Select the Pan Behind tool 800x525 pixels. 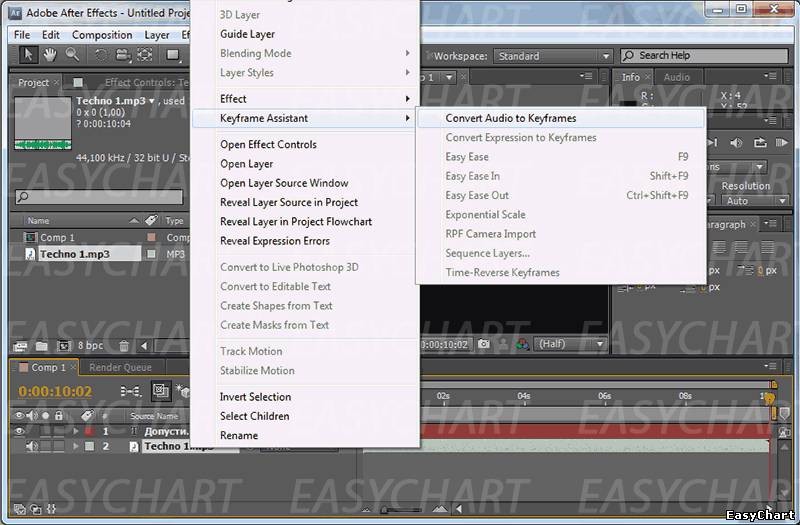[x=145, y=55]
